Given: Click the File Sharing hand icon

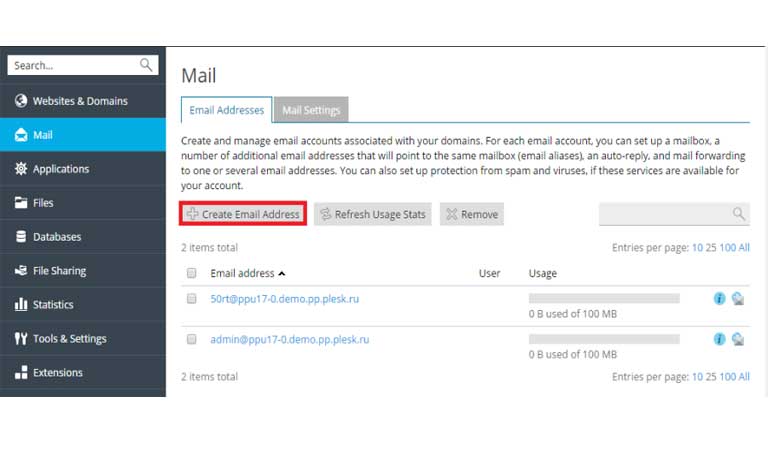Looking at the screenshot, I should [x=21, y=270].
